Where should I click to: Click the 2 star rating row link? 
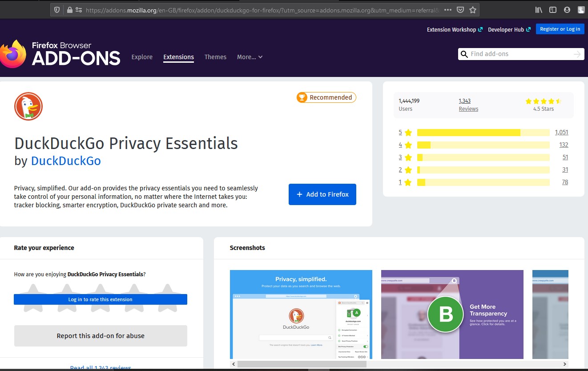point(405,170)
